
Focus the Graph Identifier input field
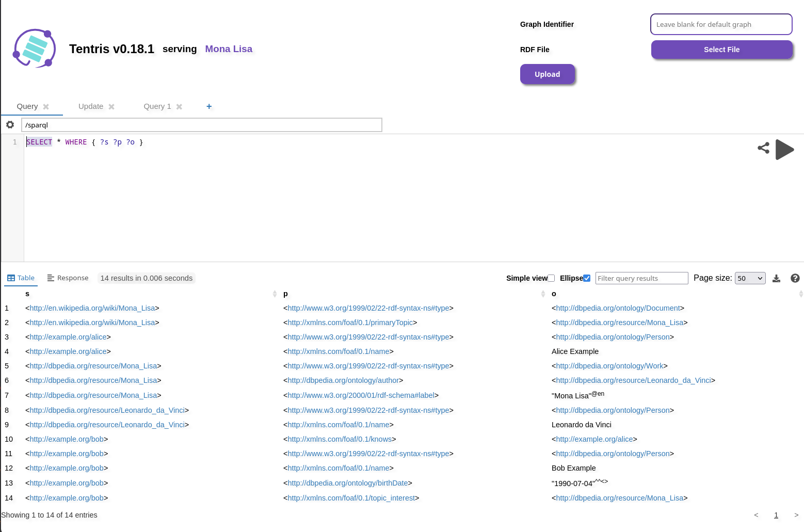(x=721, y=24)
